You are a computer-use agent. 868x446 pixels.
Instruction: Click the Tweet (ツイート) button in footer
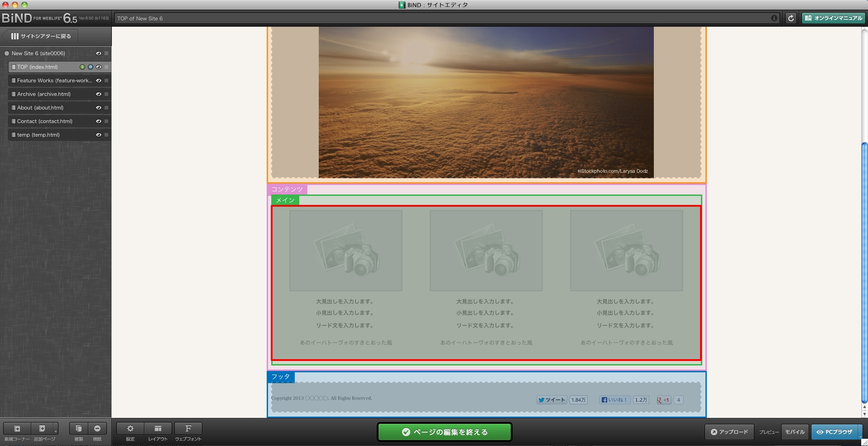point(551,400)
